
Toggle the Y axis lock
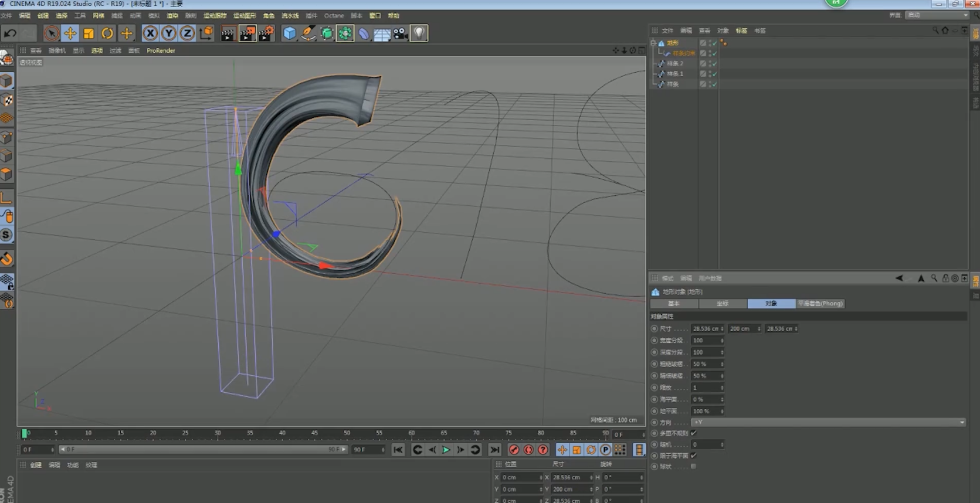click(x=169, y=33)
